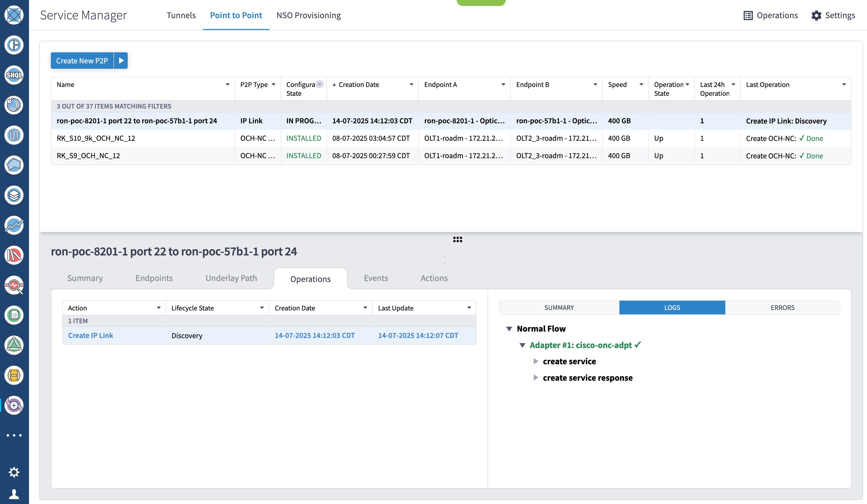Click the user profile icon at sidebar bottom
This screenshot has height=504, width=867.
[14, 494]
